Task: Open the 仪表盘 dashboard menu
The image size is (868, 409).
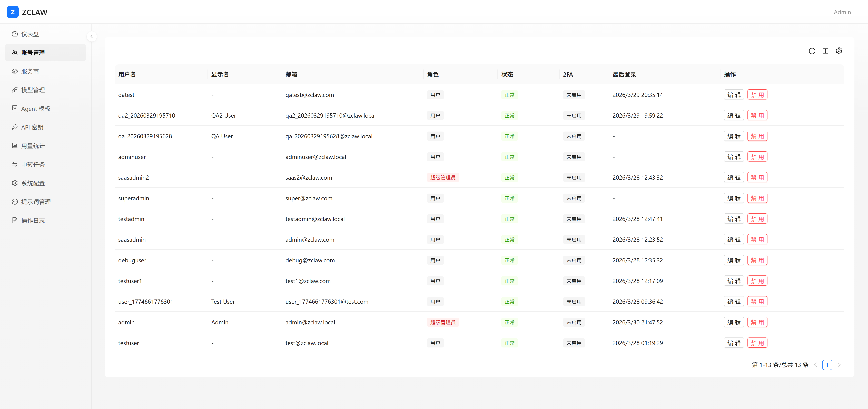Action: pyautogui.click(x=30, y=34)
